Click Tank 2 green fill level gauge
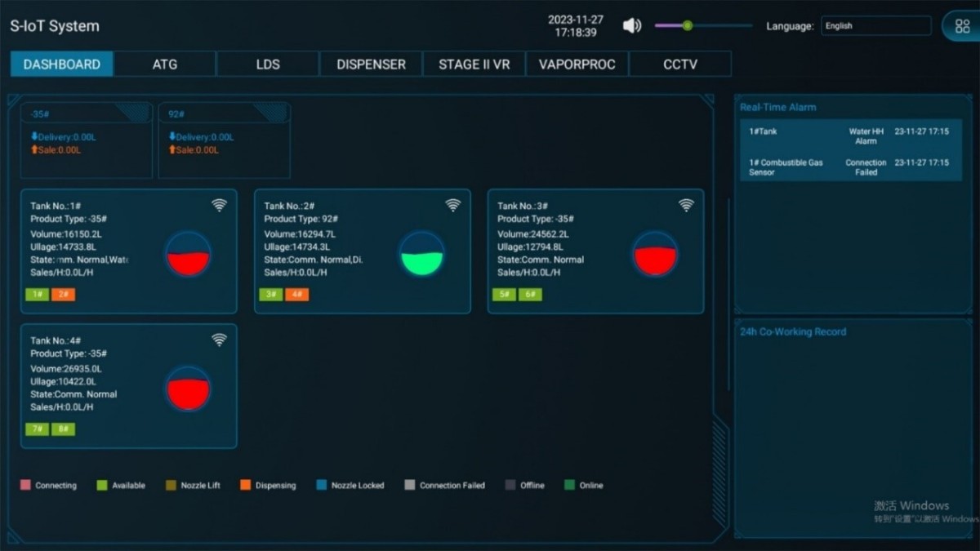Image resolution: width=980 pixels, height=551 pixels. click(x=422, y=255)
